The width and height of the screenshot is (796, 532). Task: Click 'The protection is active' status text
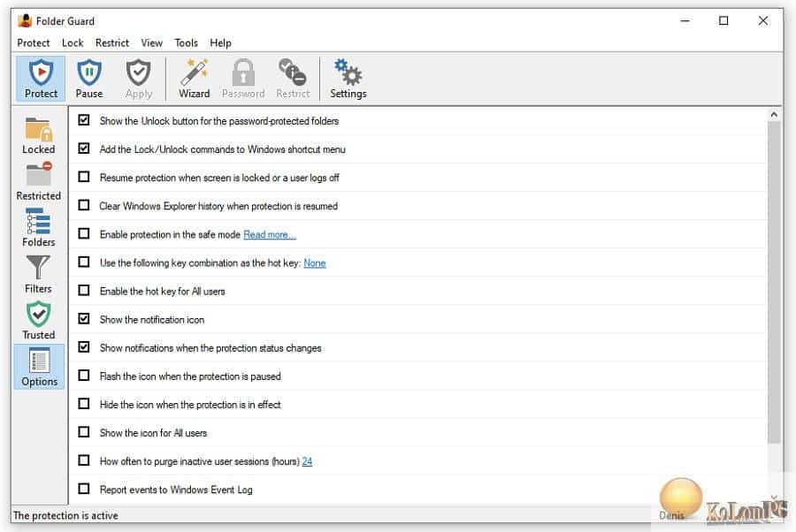tap(65, 516)
